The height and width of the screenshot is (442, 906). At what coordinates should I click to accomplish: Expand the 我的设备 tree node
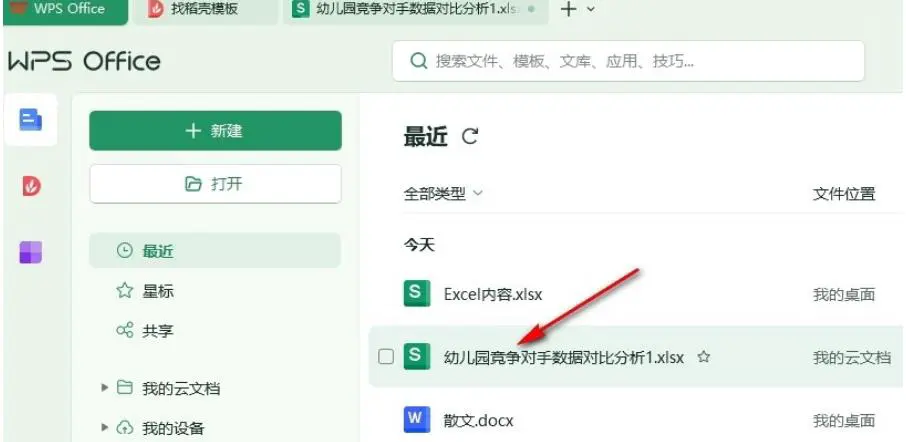tap(105, 428)
